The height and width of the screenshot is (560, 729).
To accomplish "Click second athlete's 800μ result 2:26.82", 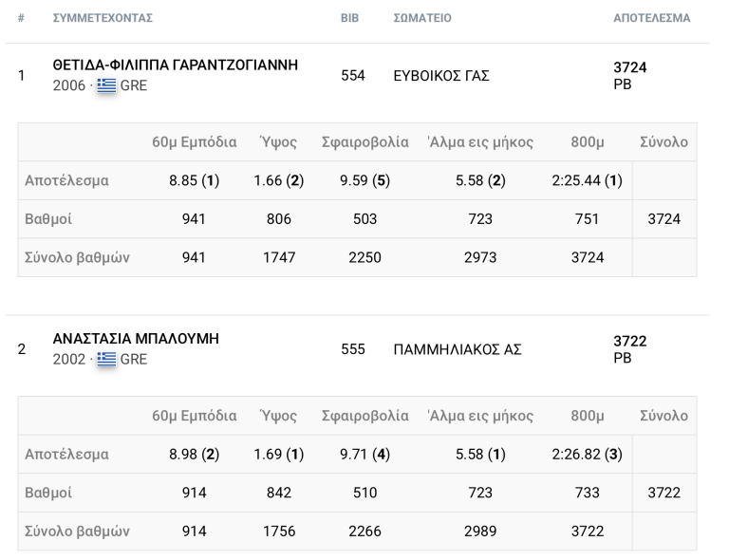I will [588, 454].
